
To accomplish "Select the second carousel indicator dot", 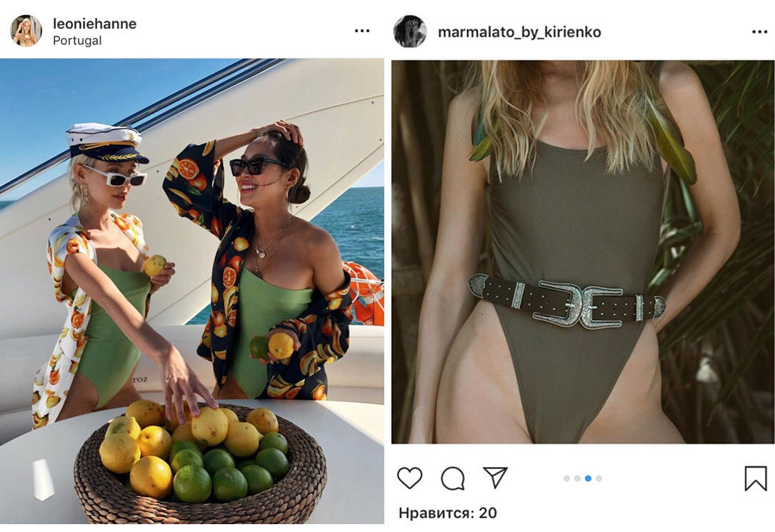I will coord(577,478).
